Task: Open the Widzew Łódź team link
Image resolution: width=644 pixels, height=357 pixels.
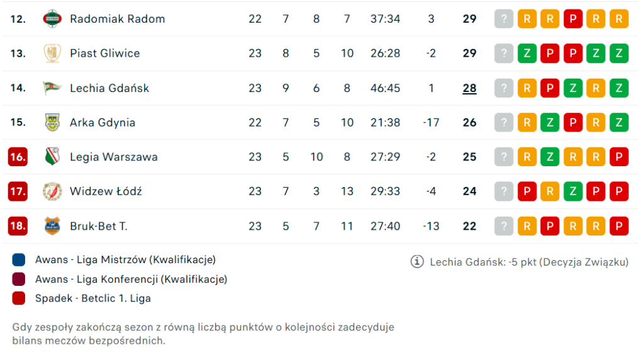Action: click(x=106, y=191)
